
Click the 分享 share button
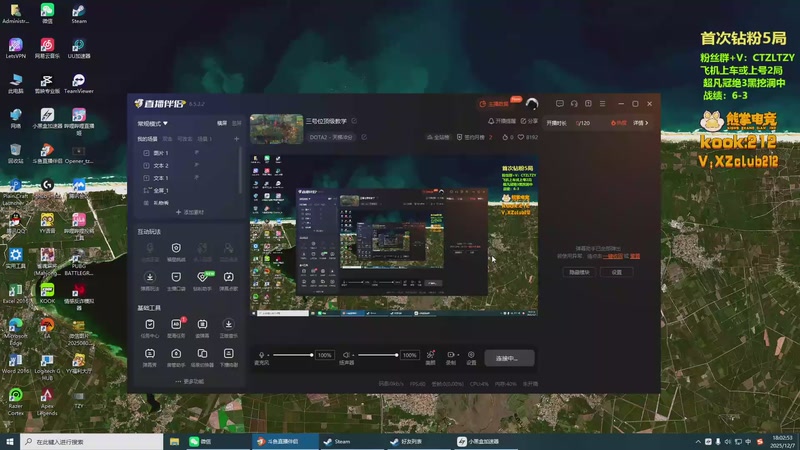529,121
